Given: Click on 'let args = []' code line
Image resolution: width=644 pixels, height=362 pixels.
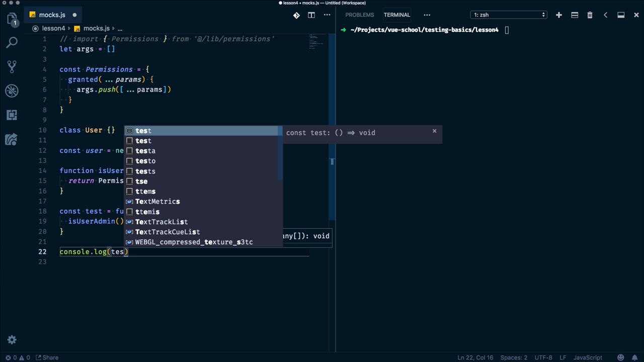Looking at the screenshot, I should pos(87,49).
